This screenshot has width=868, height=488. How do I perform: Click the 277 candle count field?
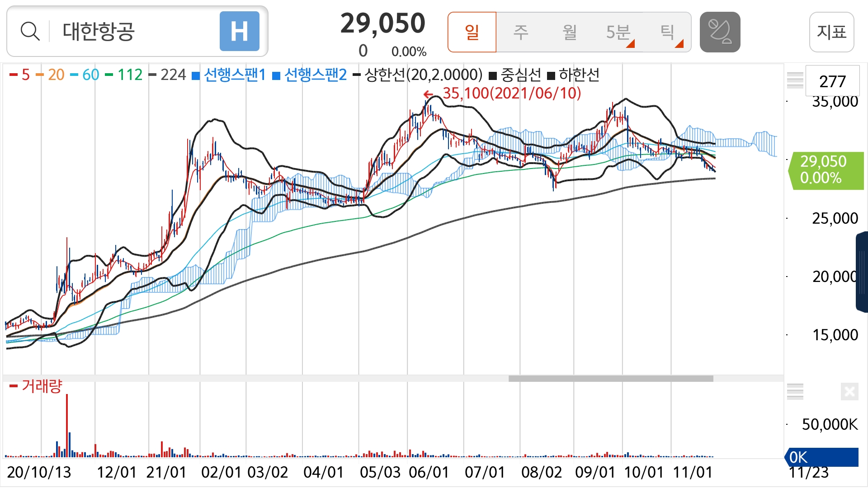832,81
